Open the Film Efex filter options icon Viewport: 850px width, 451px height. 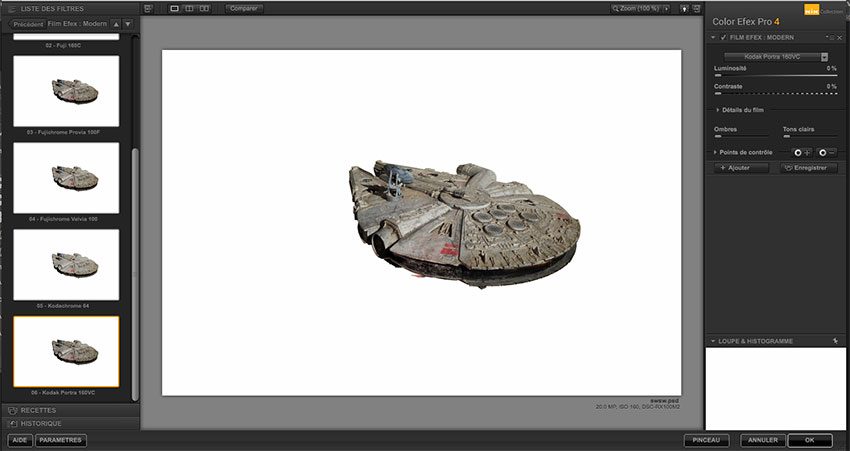(x=831, y=37)
